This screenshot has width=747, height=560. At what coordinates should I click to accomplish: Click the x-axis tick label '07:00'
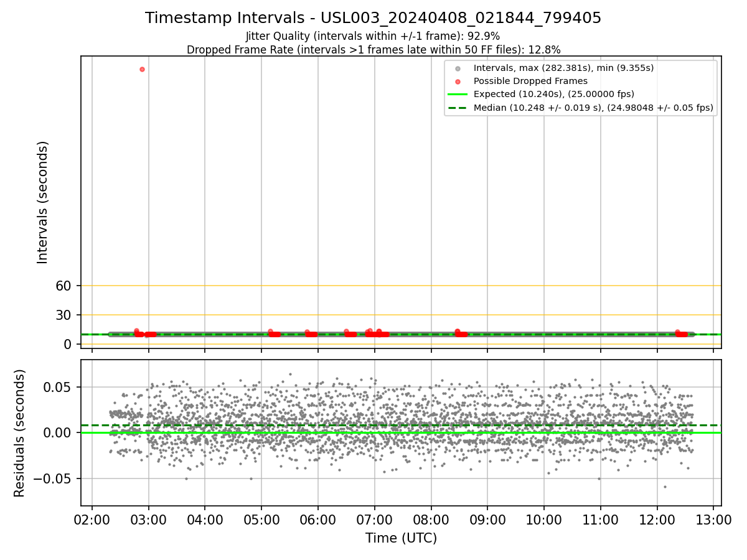click(375, 519)
